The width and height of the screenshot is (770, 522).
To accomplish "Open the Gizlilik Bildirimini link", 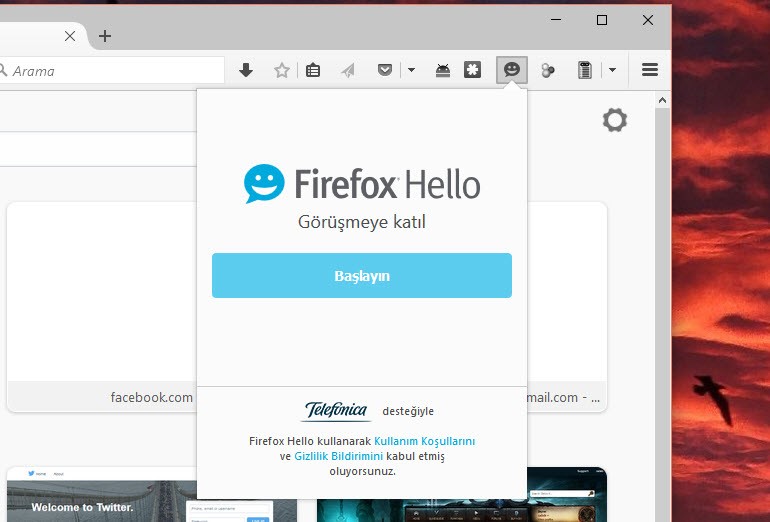I will point(338,456).
